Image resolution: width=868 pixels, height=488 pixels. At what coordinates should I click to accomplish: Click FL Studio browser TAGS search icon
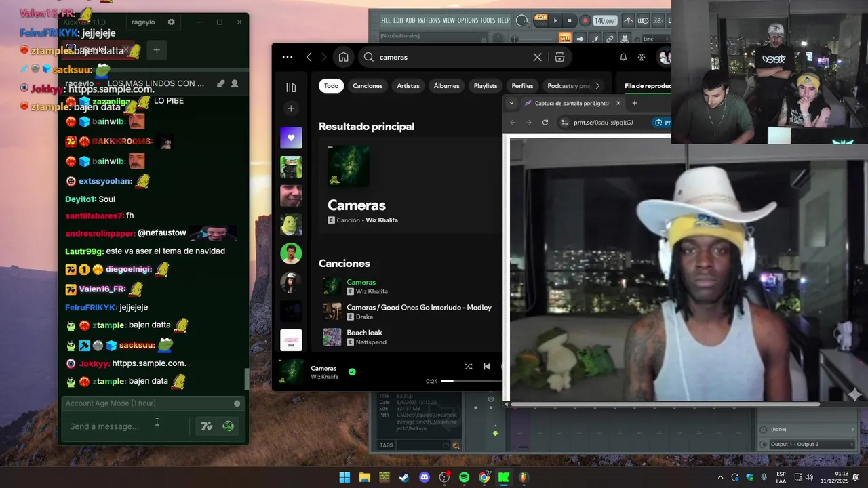[456, 445]
